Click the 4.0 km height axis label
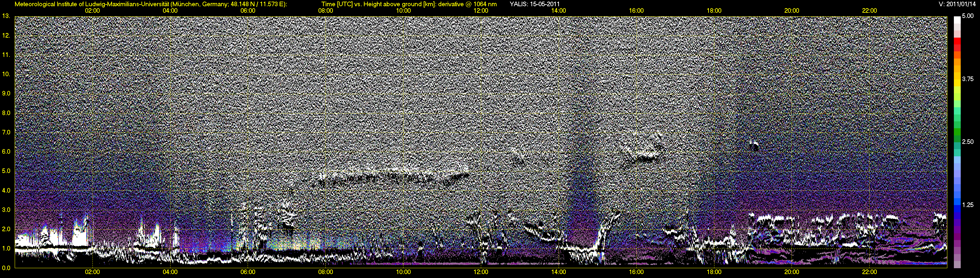The height and width of the screenshot is (278, 980). pyautogui.click(x=6, y=190)
